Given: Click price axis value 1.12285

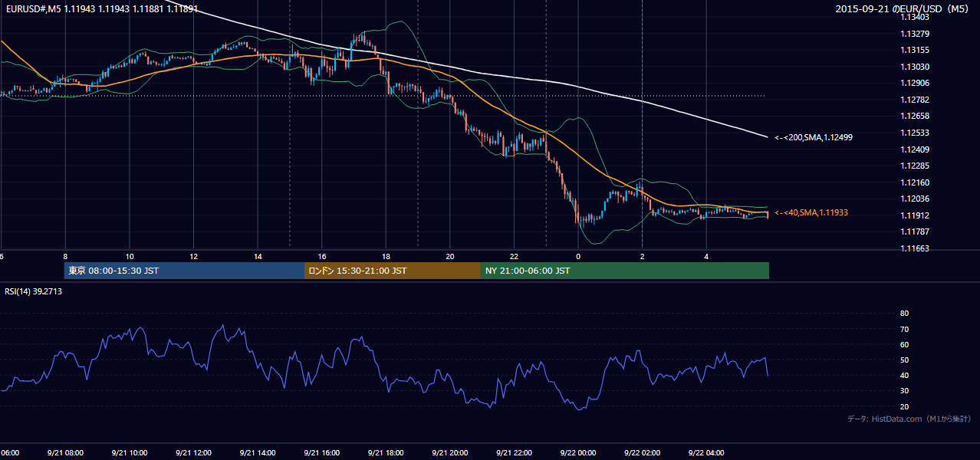Looking at the screenshot, I should tap(916, 166).
